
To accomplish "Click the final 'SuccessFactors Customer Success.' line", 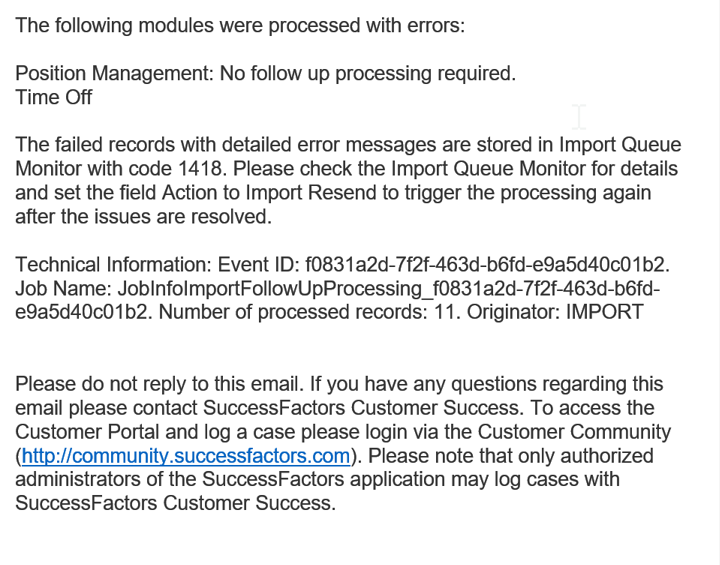I will pyautogui.click(x=175, y=503).
